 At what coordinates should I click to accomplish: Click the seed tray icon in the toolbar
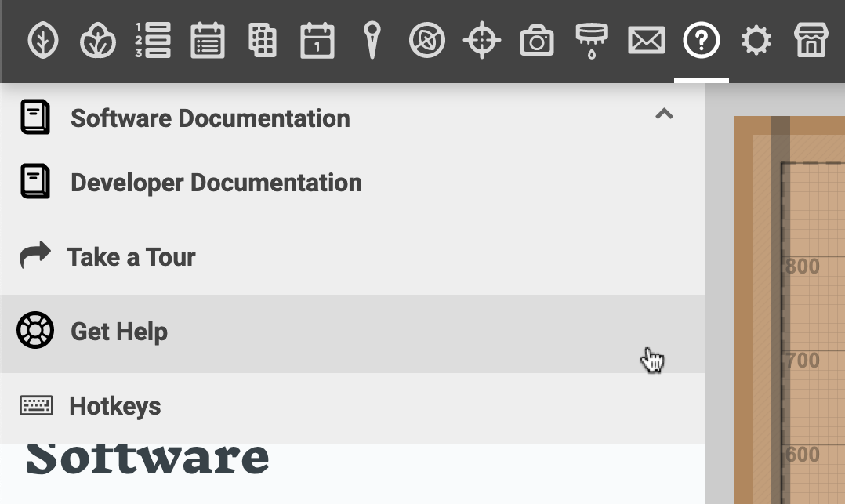click(262, 41)
